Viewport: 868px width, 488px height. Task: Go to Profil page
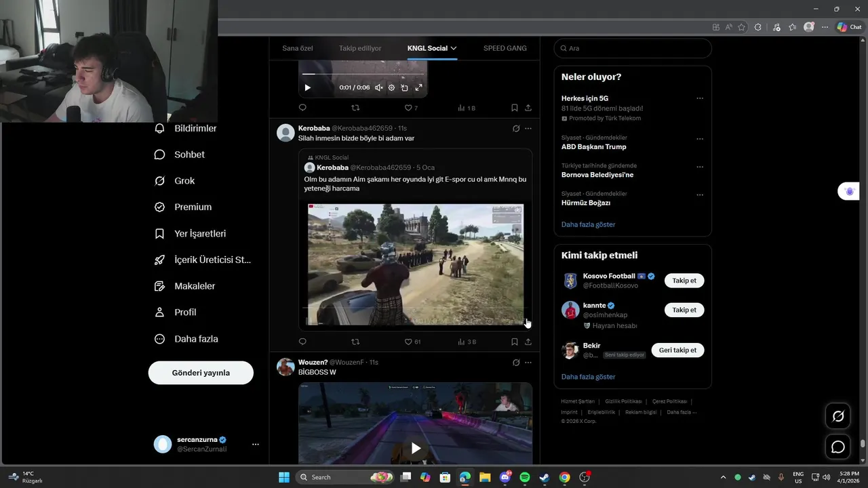[x=176, y=312]
